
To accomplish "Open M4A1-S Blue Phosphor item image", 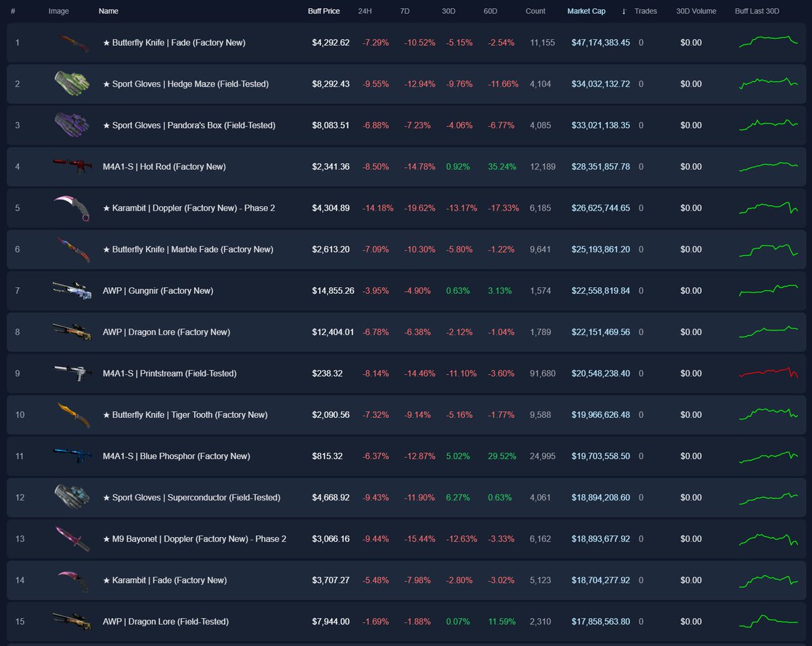I will (72, 456).
